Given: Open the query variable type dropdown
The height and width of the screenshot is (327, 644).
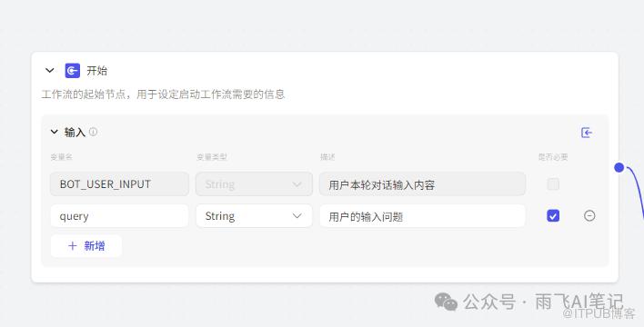Looking at the screenshot, I should pos(254,216).
